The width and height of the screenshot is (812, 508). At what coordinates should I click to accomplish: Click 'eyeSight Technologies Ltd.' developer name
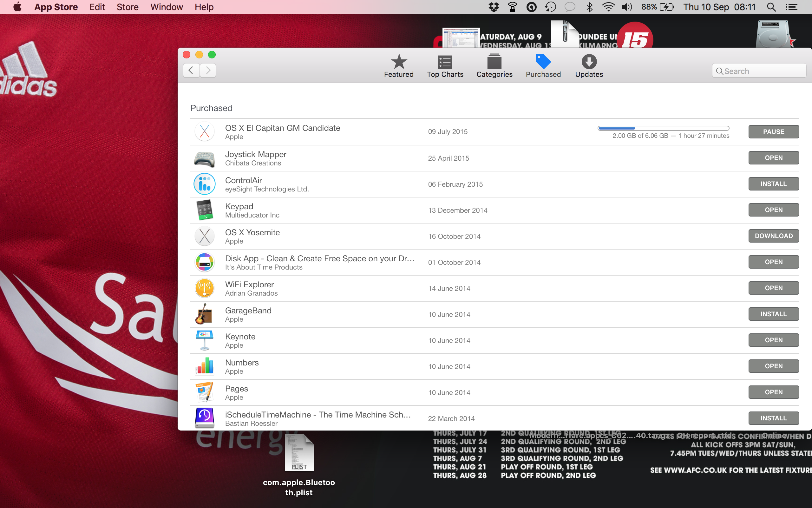click(267, 189)
